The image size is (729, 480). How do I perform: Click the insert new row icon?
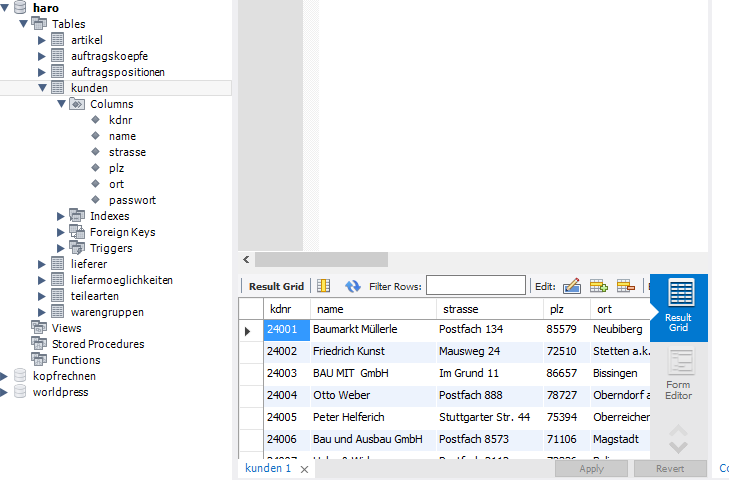pyautogui.click(x=598, y=286)
